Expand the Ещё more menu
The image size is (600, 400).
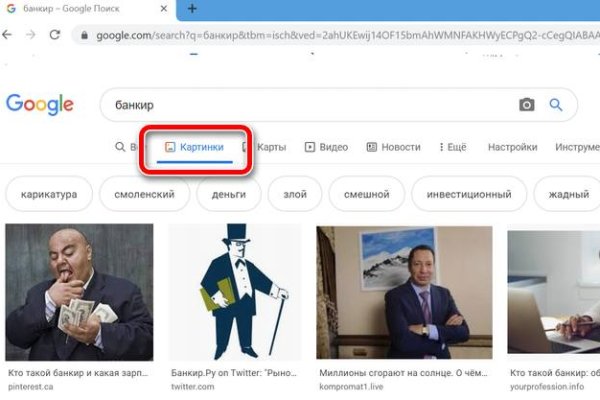(451, 147)
